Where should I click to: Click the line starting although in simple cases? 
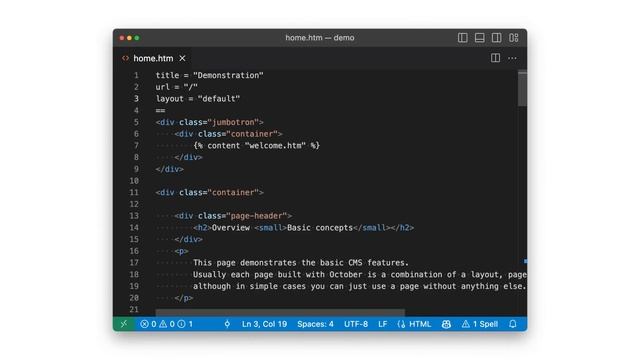pos(359,287)
